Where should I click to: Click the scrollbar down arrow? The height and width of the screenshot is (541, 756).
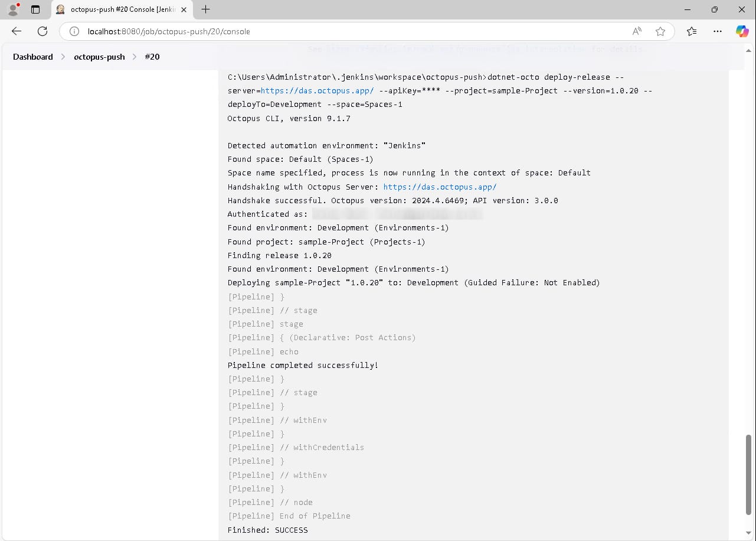tap(749, 533)
